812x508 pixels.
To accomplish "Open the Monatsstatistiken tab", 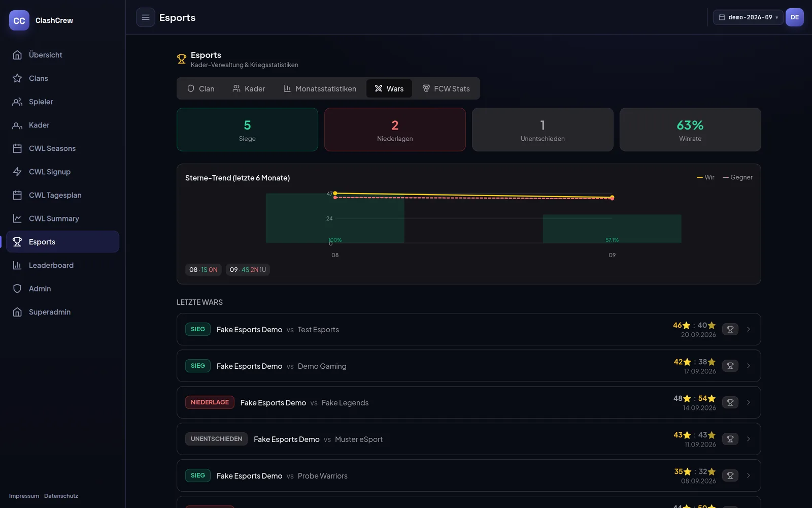I will coord(320,88).
